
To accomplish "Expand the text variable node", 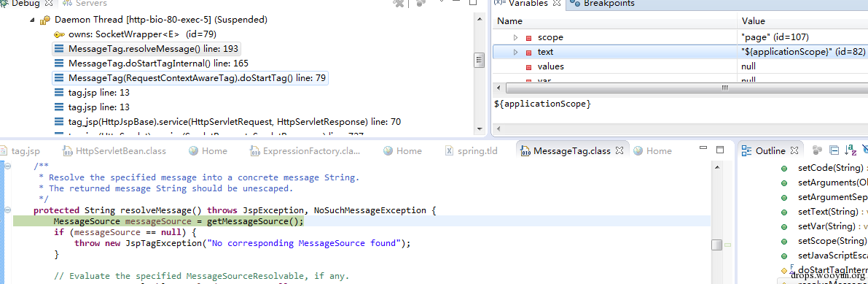I will [515, 52].
